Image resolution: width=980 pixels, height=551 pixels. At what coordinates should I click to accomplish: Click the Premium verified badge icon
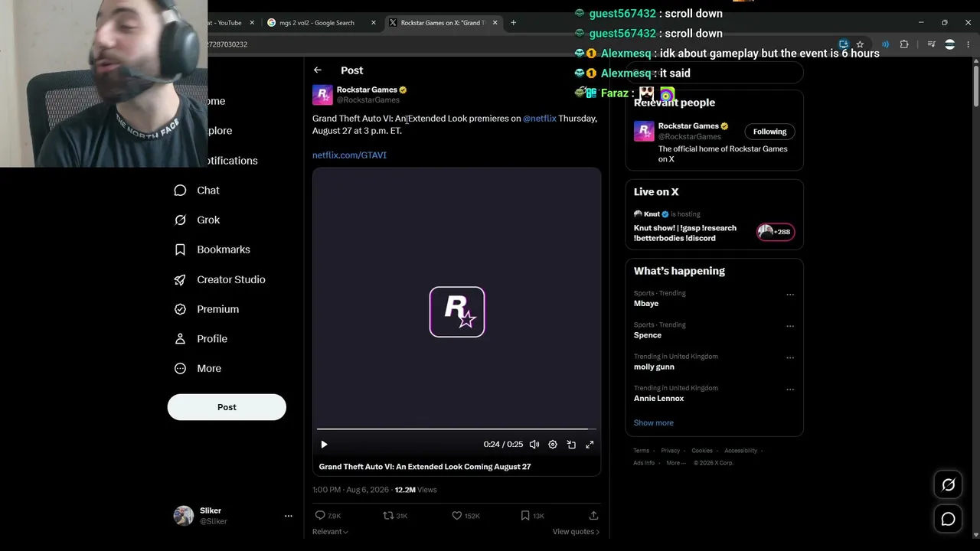point(180,309)
